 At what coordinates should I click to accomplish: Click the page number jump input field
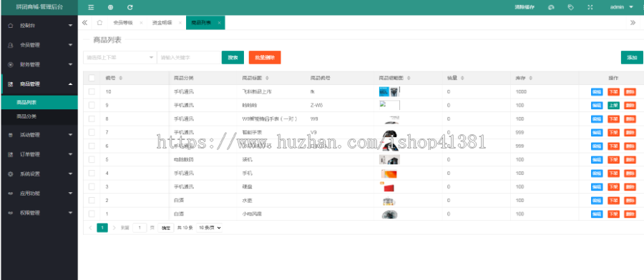(140, 228)
